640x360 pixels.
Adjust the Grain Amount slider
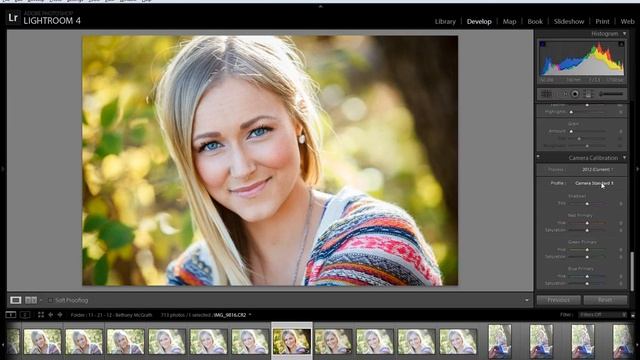coord(588,131)
